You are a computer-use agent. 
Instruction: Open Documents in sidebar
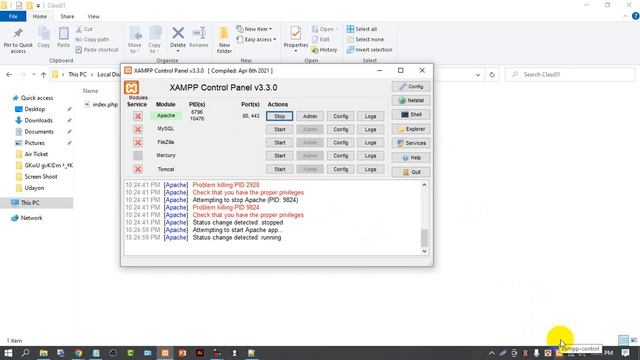(34, 132)
